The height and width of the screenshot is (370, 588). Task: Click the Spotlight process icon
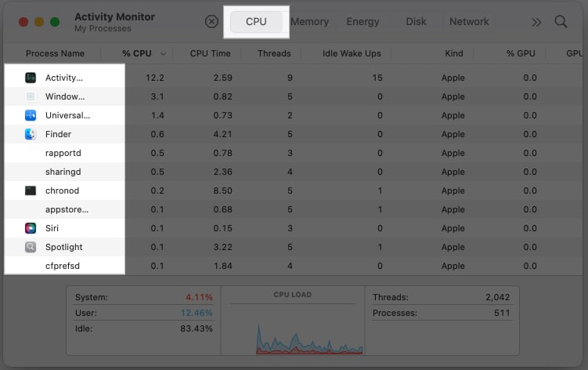tap(31, 247)
